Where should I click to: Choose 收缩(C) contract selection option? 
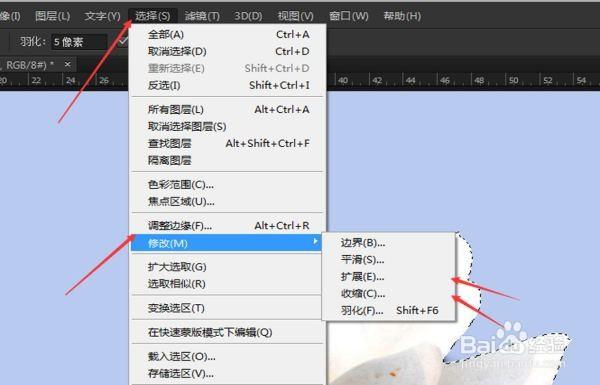coord(389,293)
